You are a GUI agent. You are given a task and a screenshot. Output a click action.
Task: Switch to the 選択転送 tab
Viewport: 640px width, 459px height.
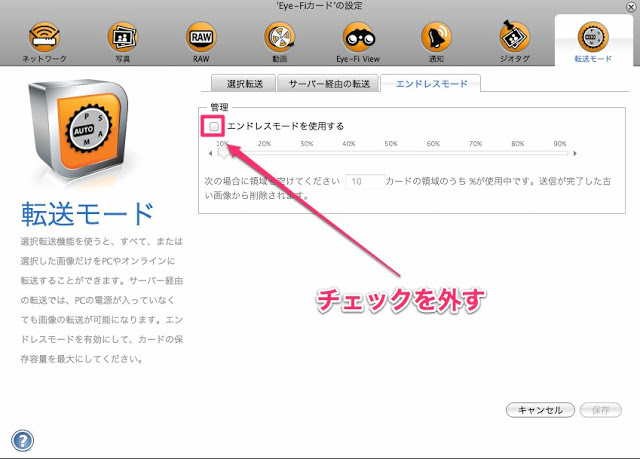[x=244, y=84]
